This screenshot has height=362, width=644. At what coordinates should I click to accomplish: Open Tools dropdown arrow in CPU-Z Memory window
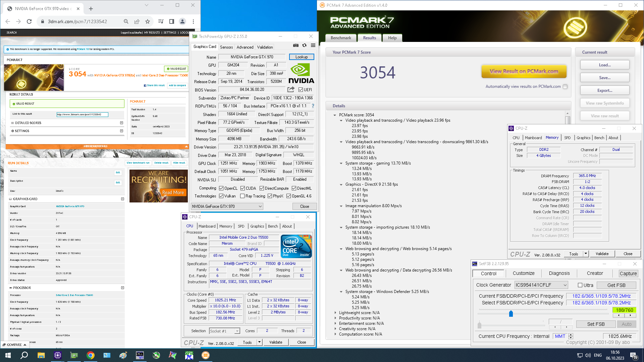(x=586, y=254)
